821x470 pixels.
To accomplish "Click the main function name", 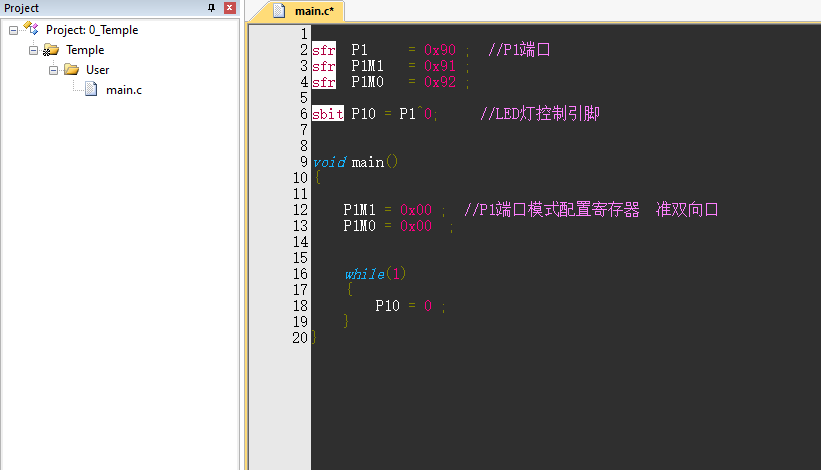I will 368,163.
